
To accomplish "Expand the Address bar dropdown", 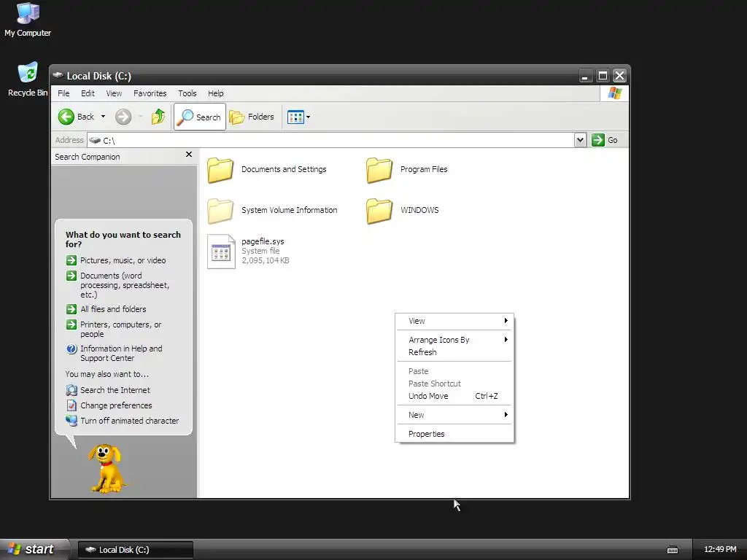I will (x=580, y=140).
